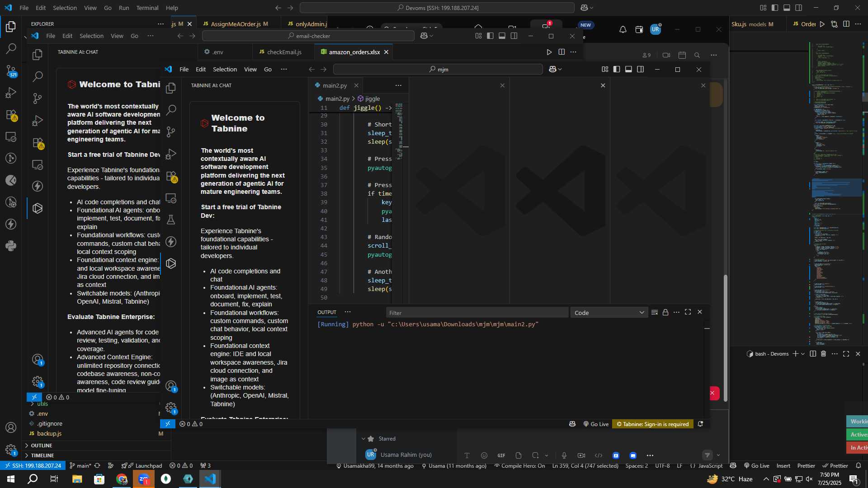Click the main* branch in Devoms status bar
868x488 pixels.
point(80,466)
